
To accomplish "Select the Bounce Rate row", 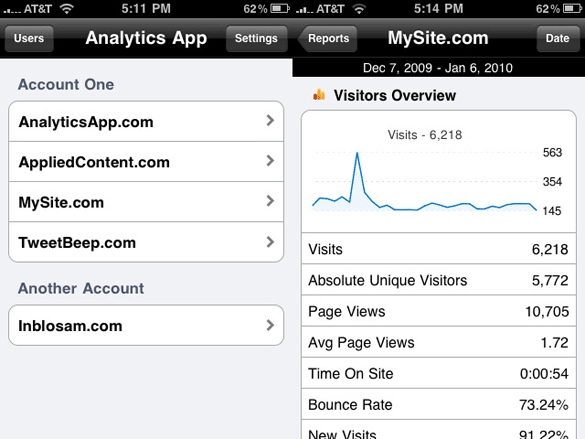I will 439,404.
